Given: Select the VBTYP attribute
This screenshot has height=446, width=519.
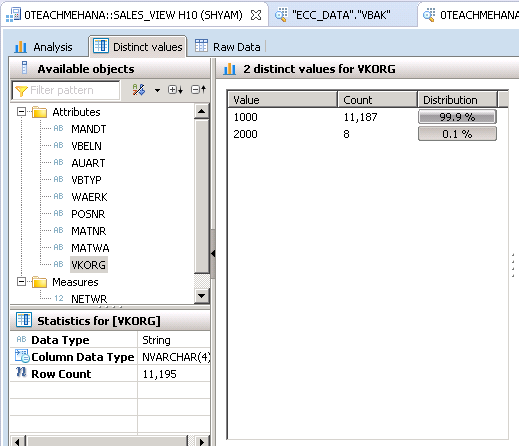Looking at the screenshot, I should [x=86, y=180].
